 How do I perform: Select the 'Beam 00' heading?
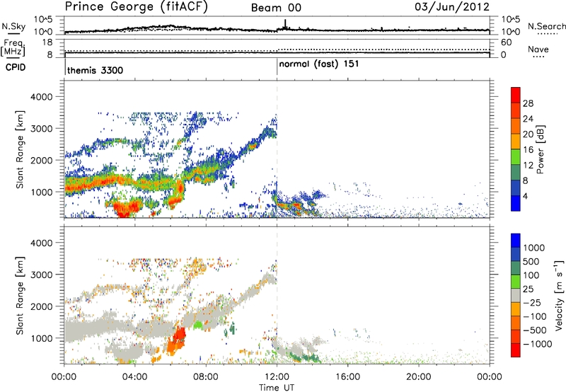(276, 8)
